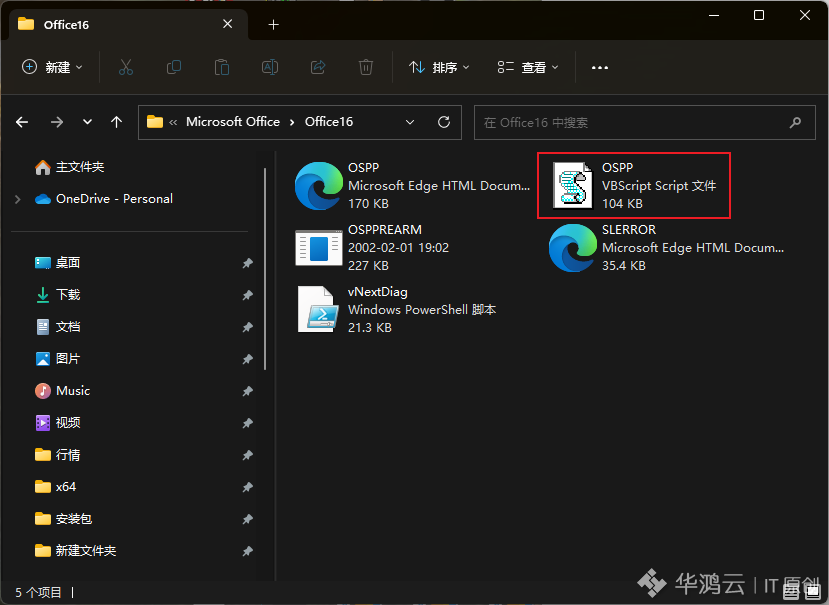Viewport: 829px width, 605px height.
Task: Add a new tab with plus button
Action: coord(273,24)
